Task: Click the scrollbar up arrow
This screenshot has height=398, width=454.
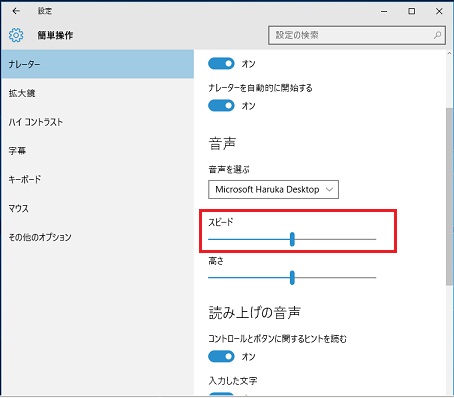Action: point(449,53)
